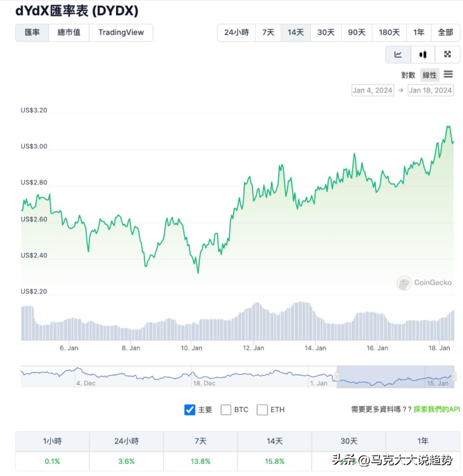Click the 3.6% value

point(127,461)
